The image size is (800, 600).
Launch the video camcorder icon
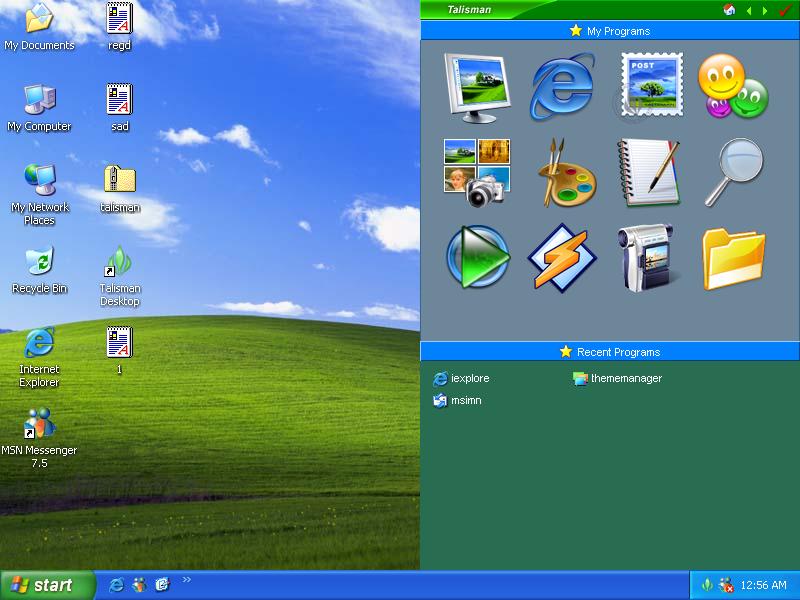(x=647, y=258)
